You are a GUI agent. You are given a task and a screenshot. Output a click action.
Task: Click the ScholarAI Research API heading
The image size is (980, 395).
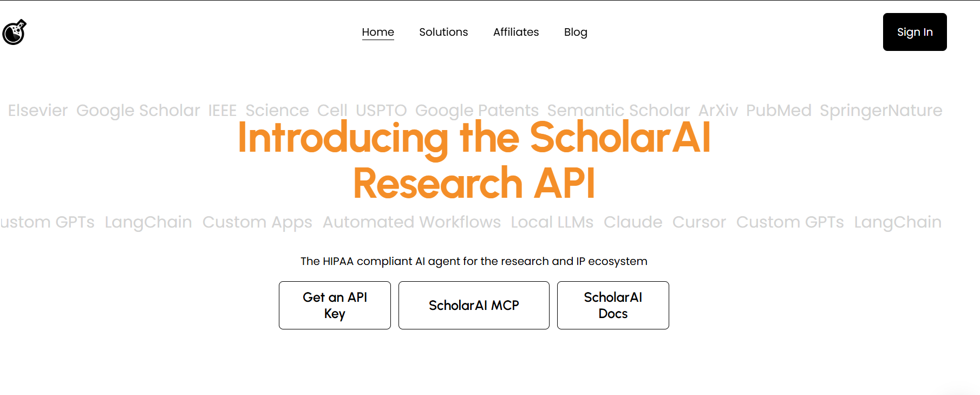[474, 159]
